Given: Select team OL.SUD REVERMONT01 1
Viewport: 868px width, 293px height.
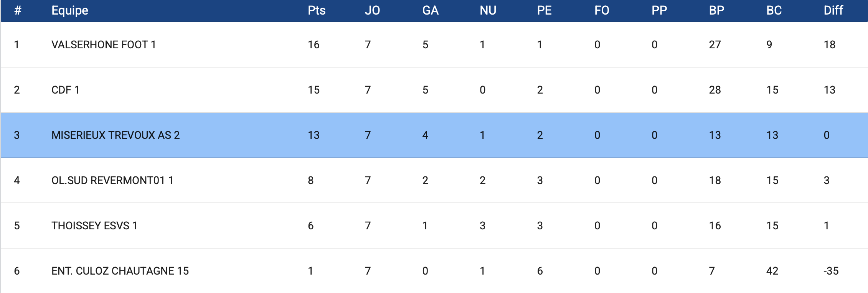Looking at the screenshot, I should (112, 181).
